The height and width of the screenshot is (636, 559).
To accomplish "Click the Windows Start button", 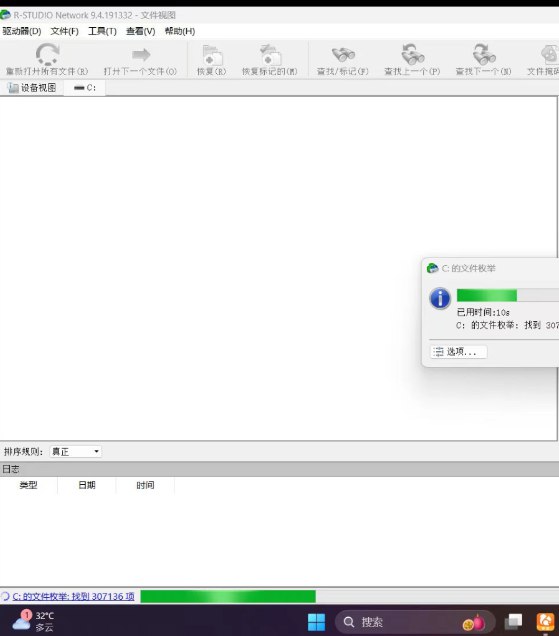I will 316,622.
